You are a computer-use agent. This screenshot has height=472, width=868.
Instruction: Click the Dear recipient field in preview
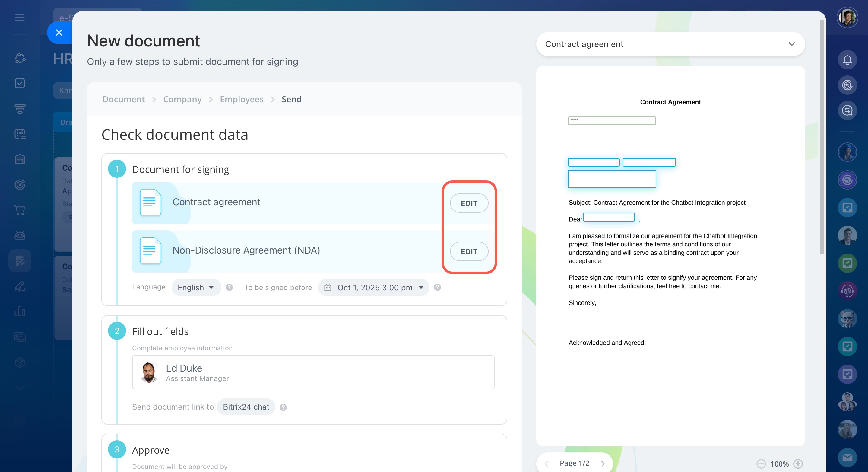pos(609,217)
